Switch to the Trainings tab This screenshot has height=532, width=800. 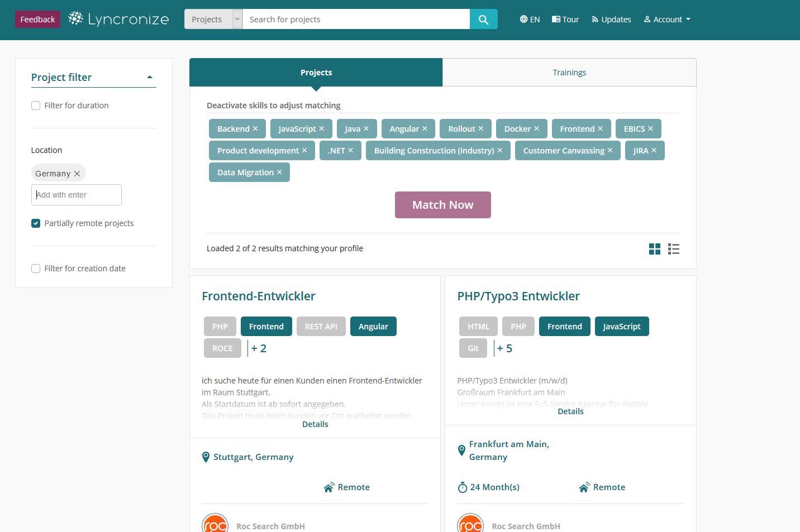569,73
